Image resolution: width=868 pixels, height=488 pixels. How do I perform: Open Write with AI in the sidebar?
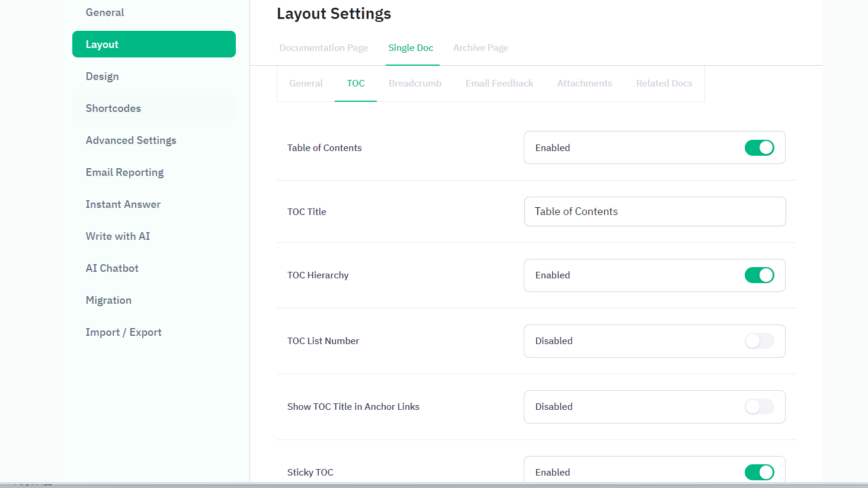click(x=118, y=236)
